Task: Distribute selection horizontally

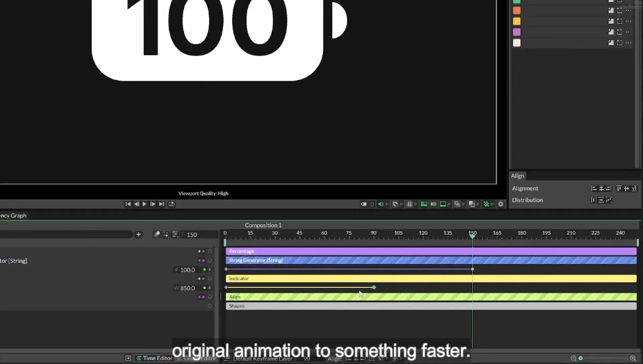Action: tap(593, 200)
